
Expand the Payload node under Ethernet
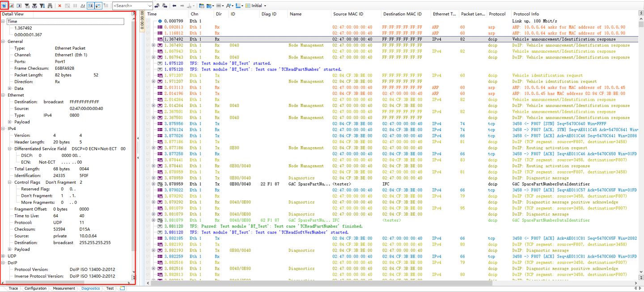coord(10,122)
